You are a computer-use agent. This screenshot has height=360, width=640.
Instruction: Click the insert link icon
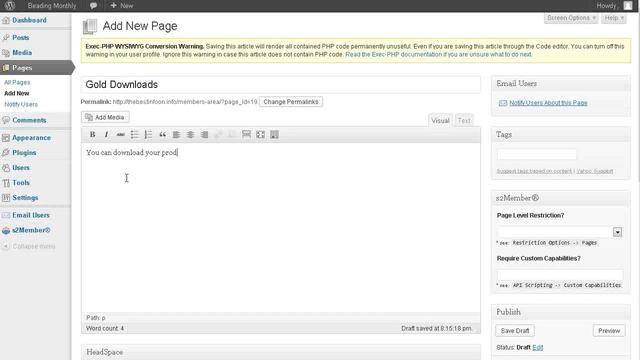[x=218, y=134]
